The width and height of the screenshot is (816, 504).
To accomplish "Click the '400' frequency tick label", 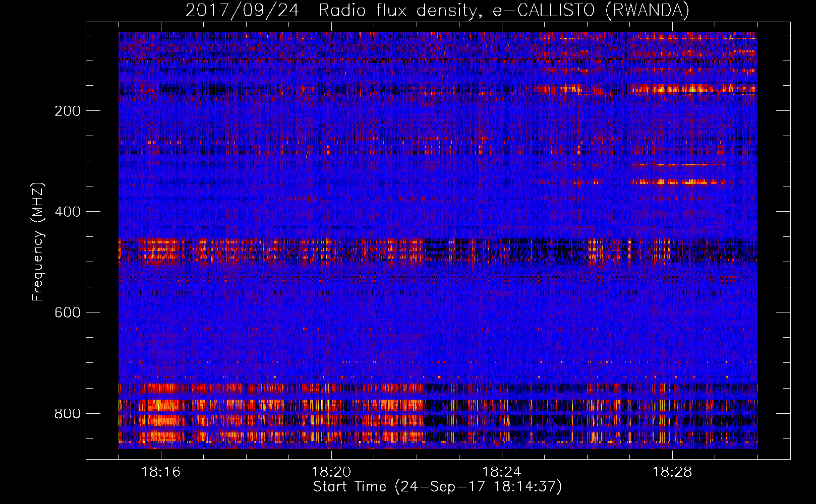I will coord(68,212).
